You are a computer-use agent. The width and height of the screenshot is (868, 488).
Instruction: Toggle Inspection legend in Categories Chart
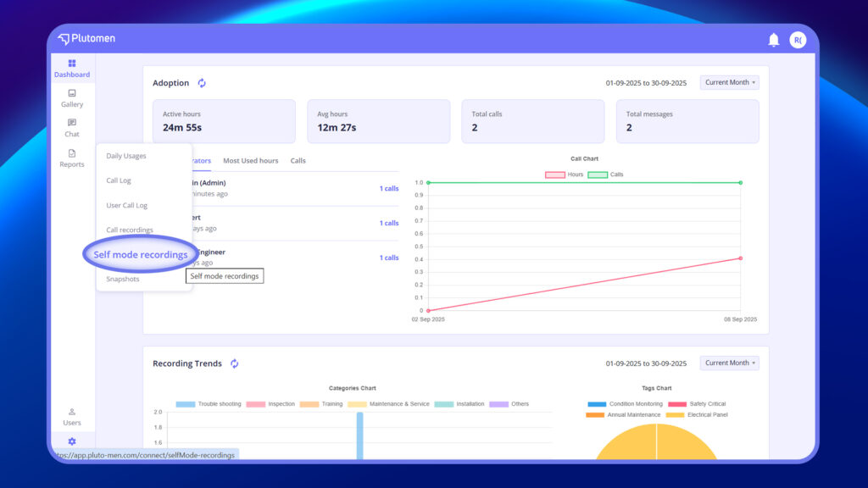(270, 404)
